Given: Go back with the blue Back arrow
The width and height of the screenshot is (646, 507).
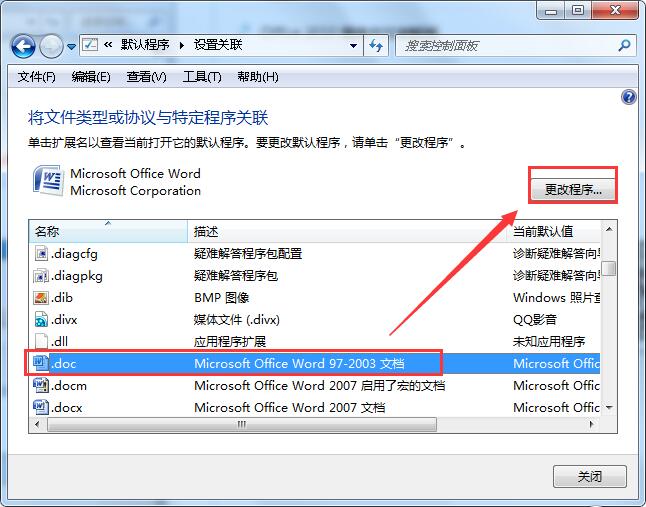Looking at the screenshot, I should 23,46.
